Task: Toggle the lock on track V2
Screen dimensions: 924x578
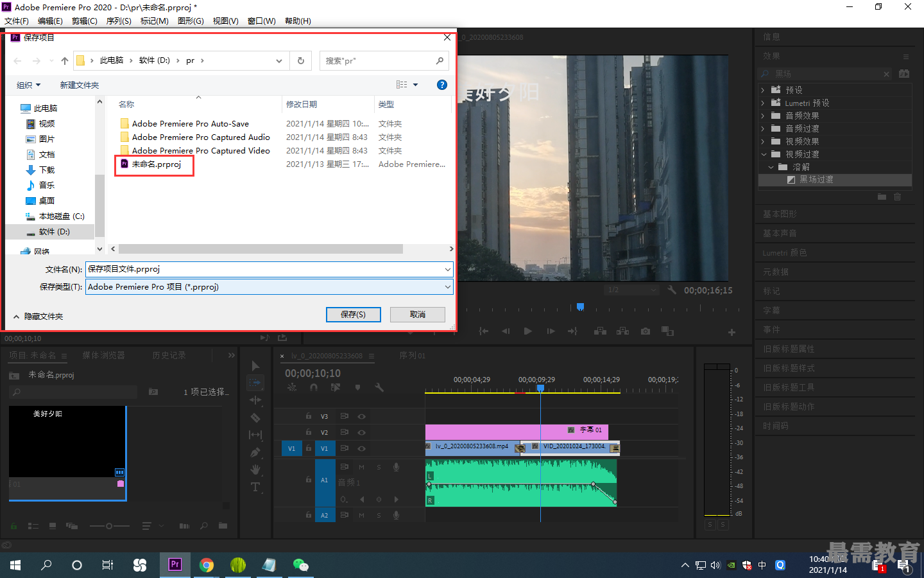Action: coord(309,432)
